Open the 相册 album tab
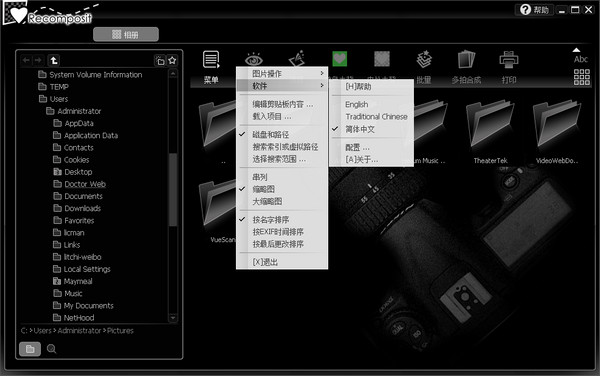This screenshot has height=376, width=600. (x=126, y=34)
